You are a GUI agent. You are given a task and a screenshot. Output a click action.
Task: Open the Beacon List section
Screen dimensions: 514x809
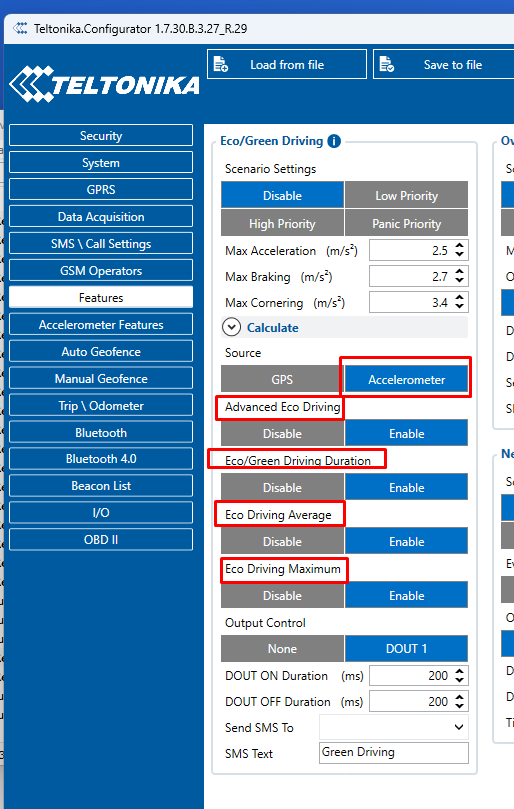pyautogui.click(x=101, y=486)
